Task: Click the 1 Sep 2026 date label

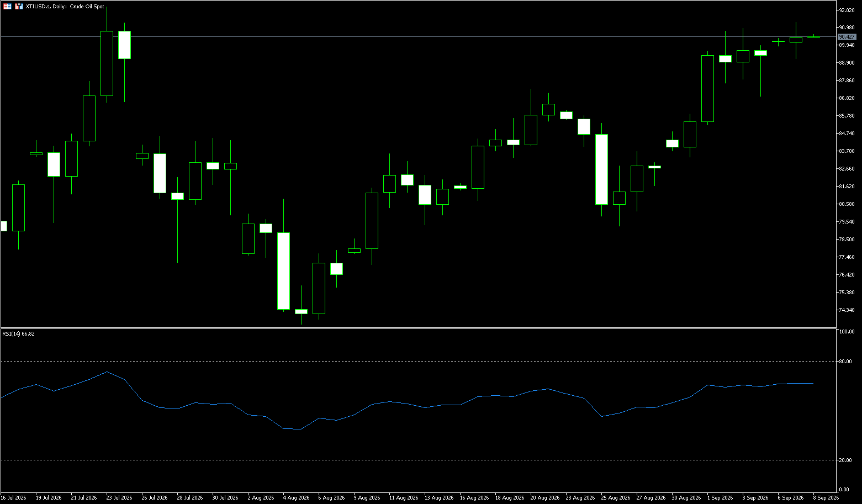Action: click(x=720, y=497)
